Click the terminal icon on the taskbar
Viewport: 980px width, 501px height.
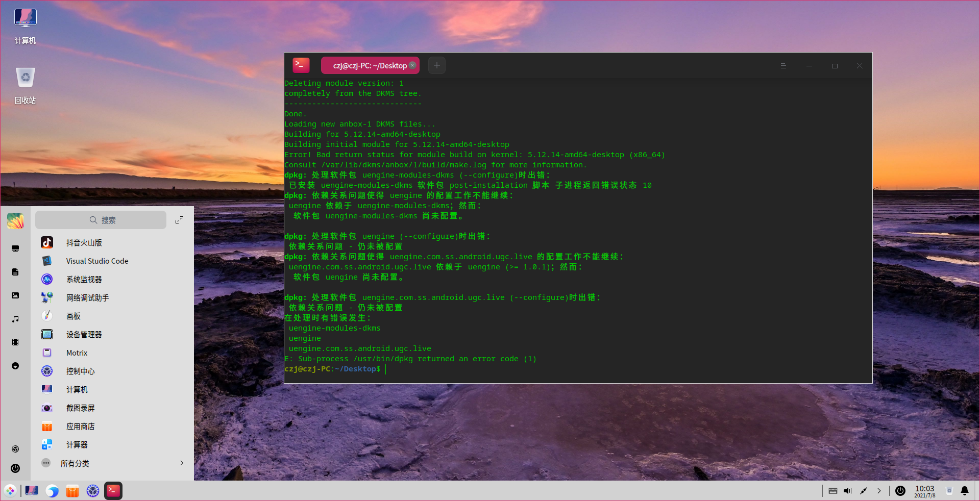113,491
